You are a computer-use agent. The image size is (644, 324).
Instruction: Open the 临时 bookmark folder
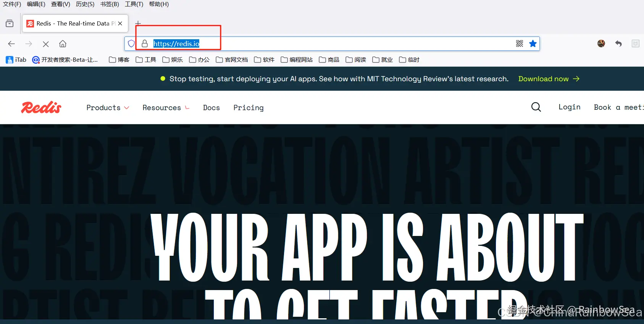click(409, 60)
